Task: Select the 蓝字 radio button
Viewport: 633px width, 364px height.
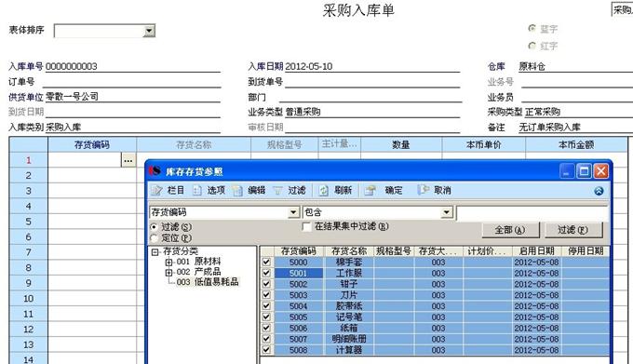Action: tap(532, 28)
